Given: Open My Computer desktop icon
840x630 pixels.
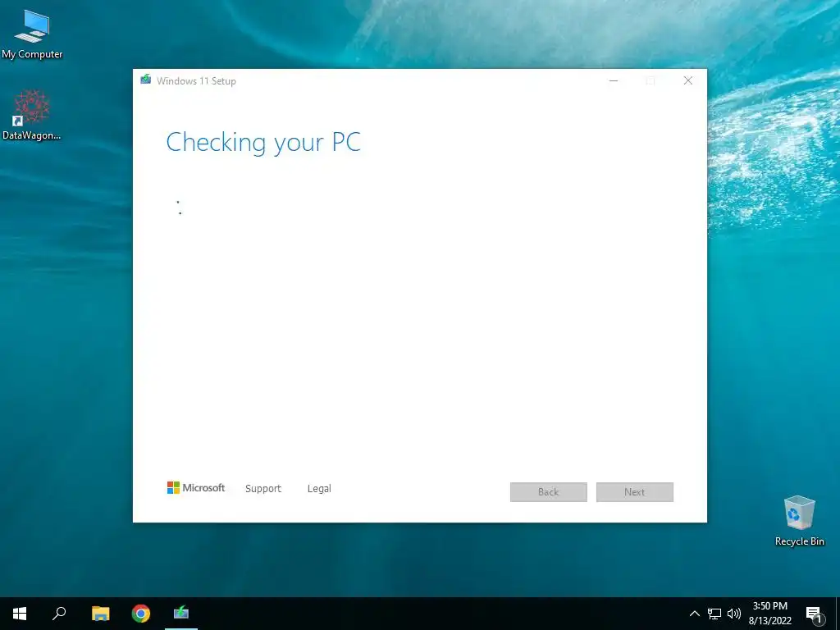Looking at the screenshot, I should pos(32,33).
